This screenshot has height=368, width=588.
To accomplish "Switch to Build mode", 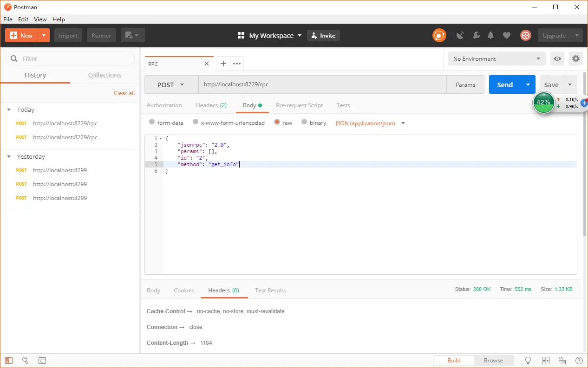I will [x=454, y=361].
